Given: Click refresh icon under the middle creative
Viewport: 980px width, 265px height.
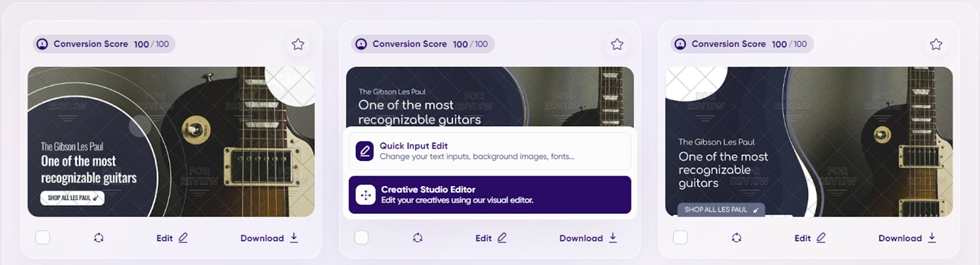Looking at the screenshot, I should pos(418,237).
